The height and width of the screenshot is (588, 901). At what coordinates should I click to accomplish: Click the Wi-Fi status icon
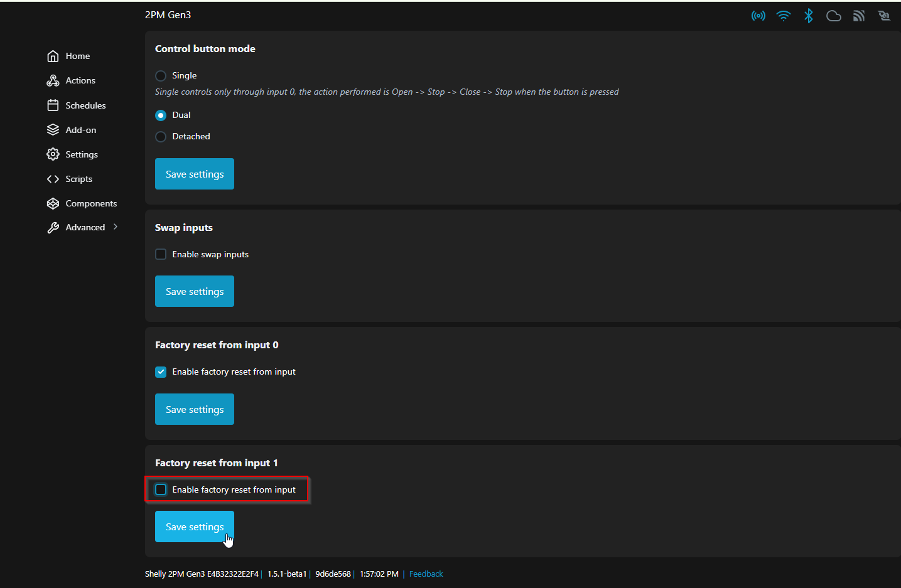783,16
